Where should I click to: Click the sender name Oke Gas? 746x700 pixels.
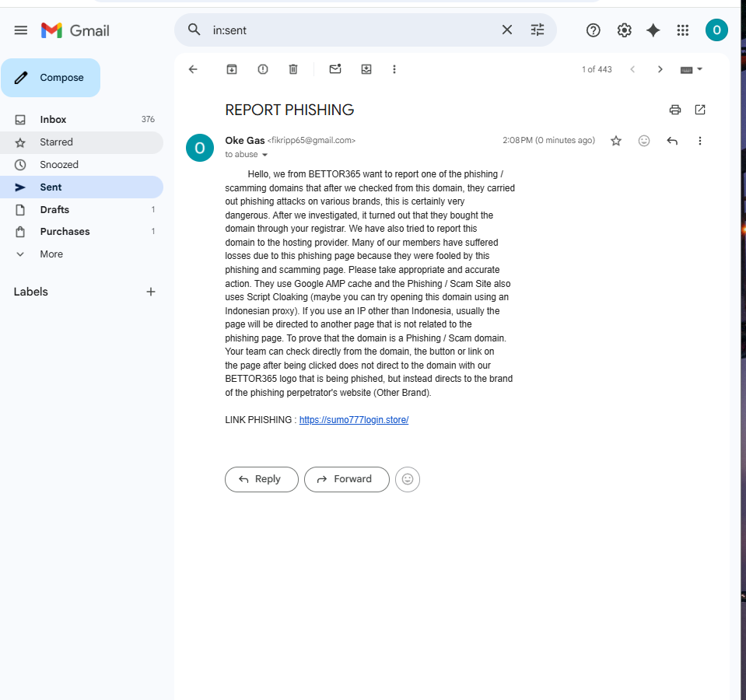[x=244, y=140]
